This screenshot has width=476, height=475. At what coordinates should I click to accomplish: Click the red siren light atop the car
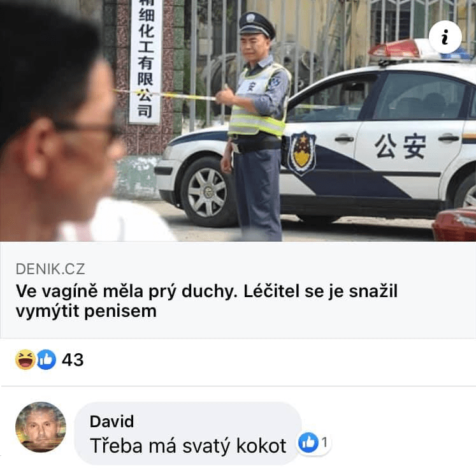point(394,50)
